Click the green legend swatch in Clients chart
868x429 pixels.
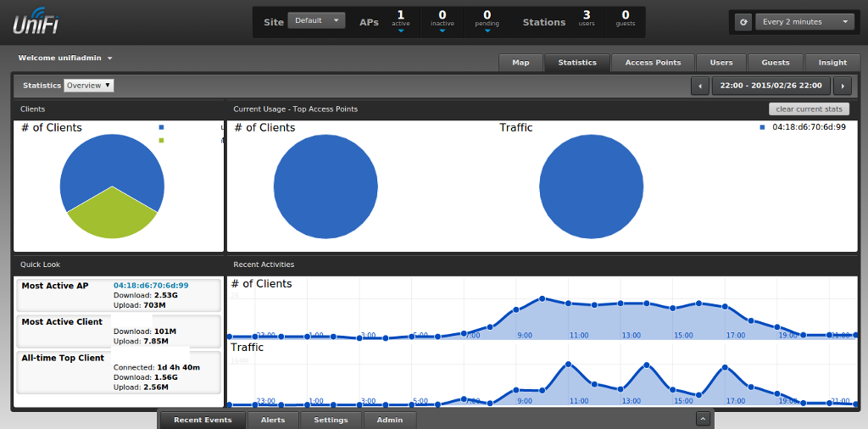(162, 140)
